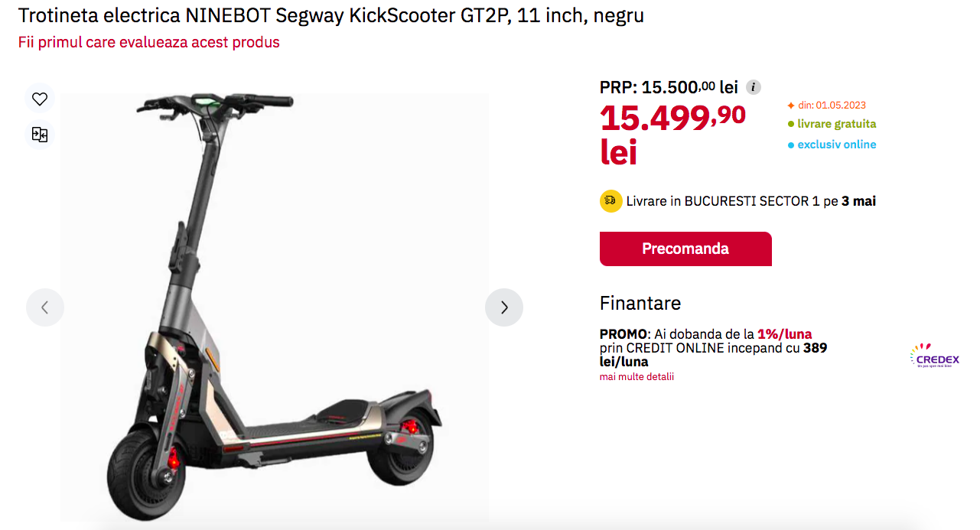Screen dimensions: 980x530
Task: Open 'mai multe detalii' financing link
Action: pyautogui.click(x=637, y=377)
